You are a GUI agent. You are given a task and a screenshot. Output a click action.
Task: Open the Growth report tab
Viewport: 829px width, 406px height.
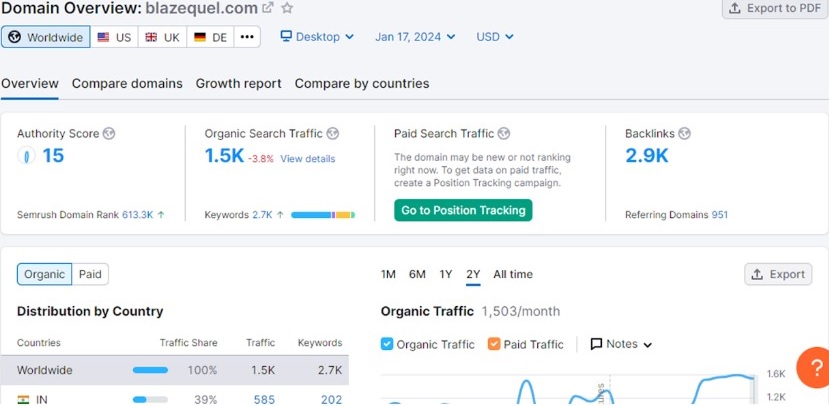coord(238,84)
